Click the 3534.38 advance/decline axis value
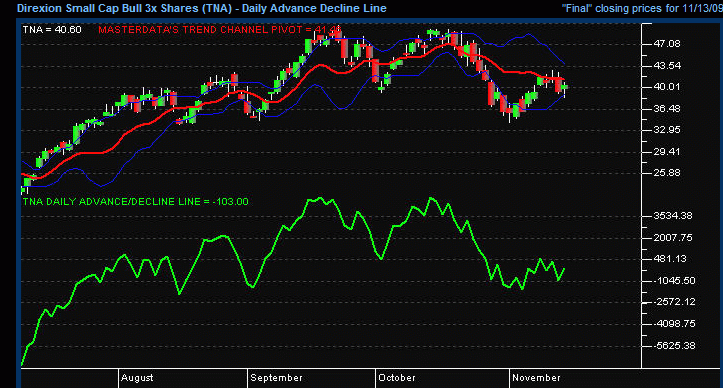The width and height of the screenshot is (723, 388). coord(673,215)
